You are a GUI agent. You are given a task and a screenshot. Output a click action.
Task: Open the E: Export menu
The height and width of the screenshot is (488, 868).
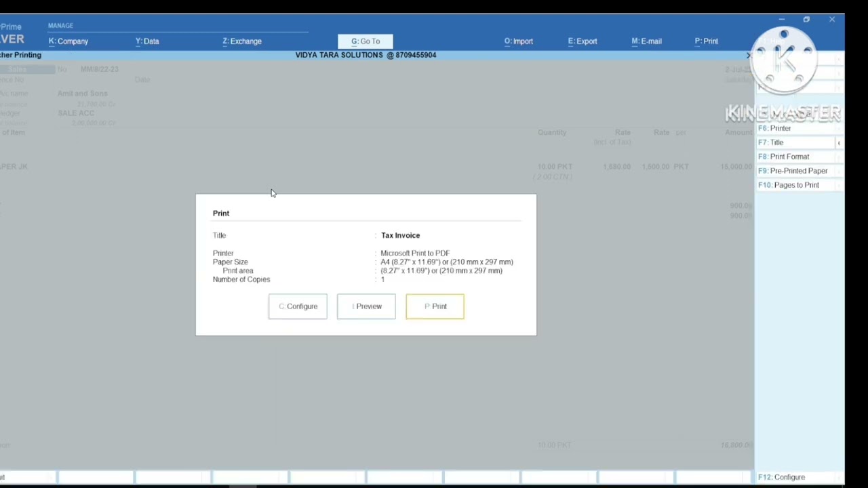click(583, 41)
